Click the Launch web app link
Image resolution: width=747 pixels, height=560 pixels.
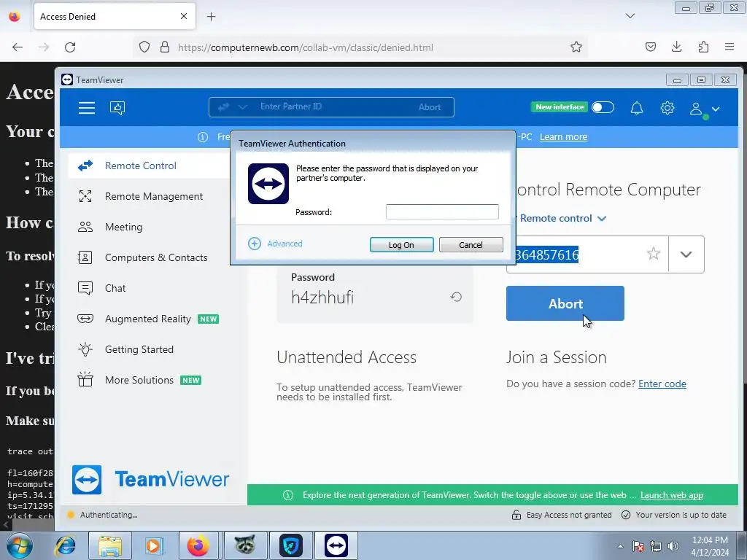point(672,495)
